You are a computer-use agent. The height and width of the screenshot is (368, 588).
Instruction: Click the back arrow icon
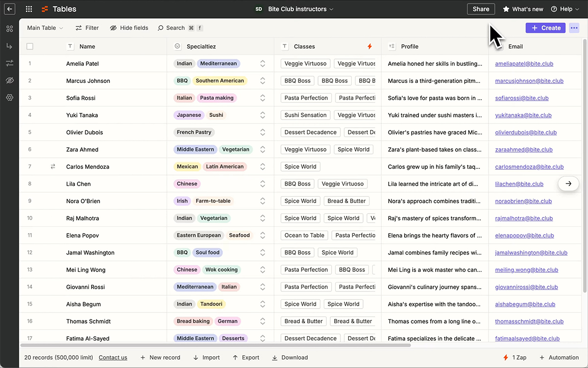[x=10, y=9]
